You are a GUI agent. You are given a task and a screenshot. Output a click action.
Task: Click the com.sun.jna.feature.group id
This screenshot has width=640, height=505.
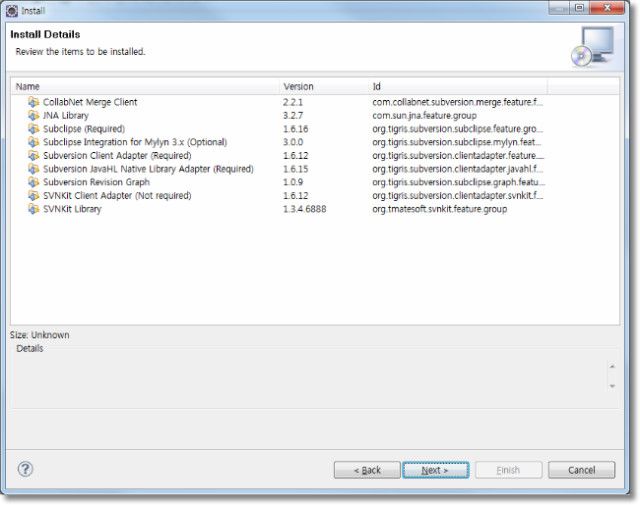click(424, 116)
